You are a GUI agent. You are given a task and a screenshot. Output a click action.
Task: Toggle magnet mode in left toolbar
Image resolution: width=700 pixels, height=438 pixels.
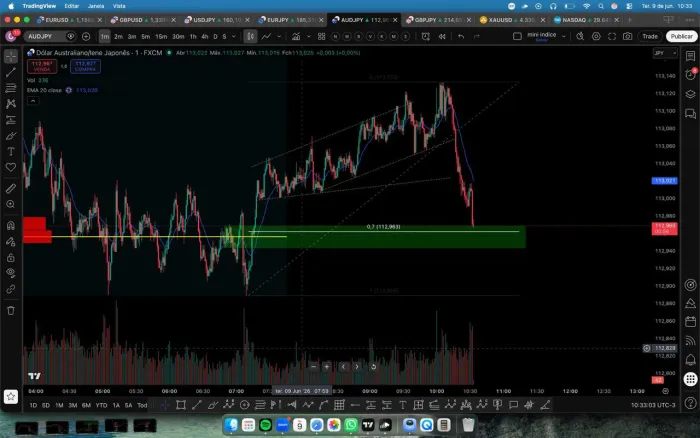(x=11, y=225)
